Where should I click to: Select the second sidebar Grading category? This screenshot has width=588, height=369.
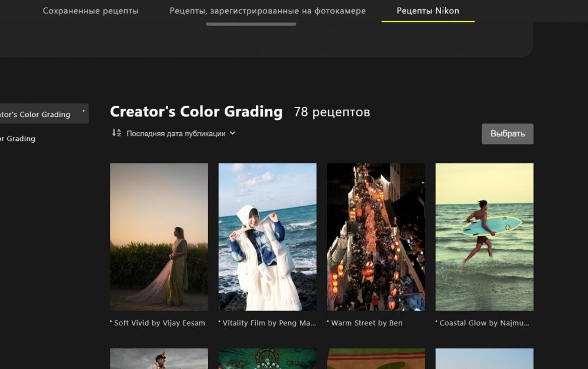pos(18,139)
